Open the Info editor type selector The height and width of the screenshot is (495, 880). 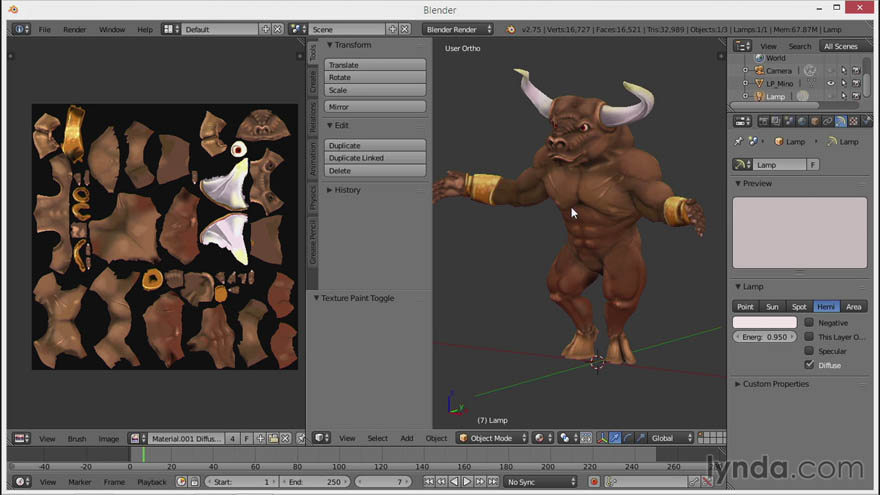[21, 29]
